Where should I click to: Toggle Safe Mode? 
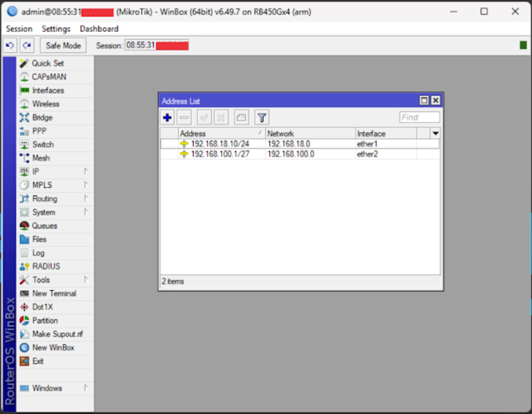coord(63,46)
